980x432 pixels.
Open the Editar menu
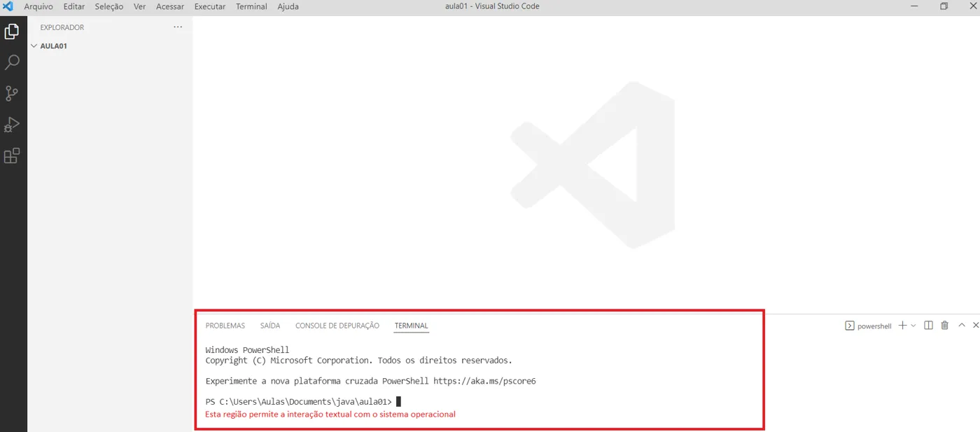74,6
